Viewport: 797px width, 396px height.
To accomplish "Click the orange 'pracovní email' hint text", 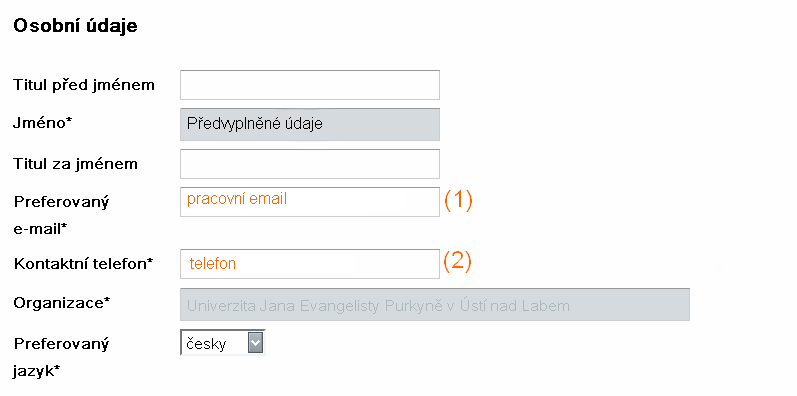I will 237,199.
